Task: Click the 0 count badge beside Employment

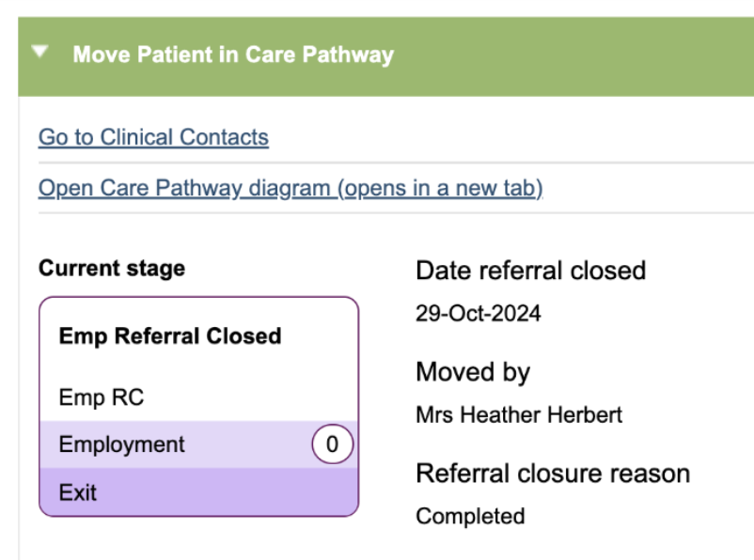Action: coord(333,444)
